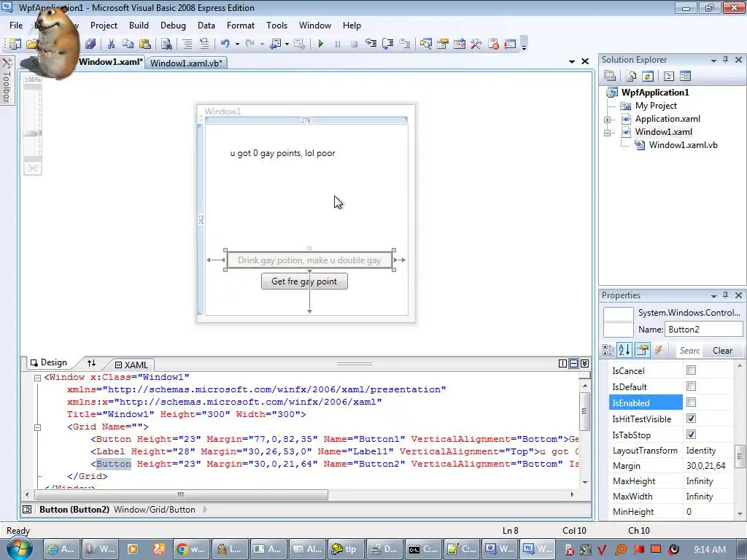Collapse the XAML pane with the chevron button

585,364
